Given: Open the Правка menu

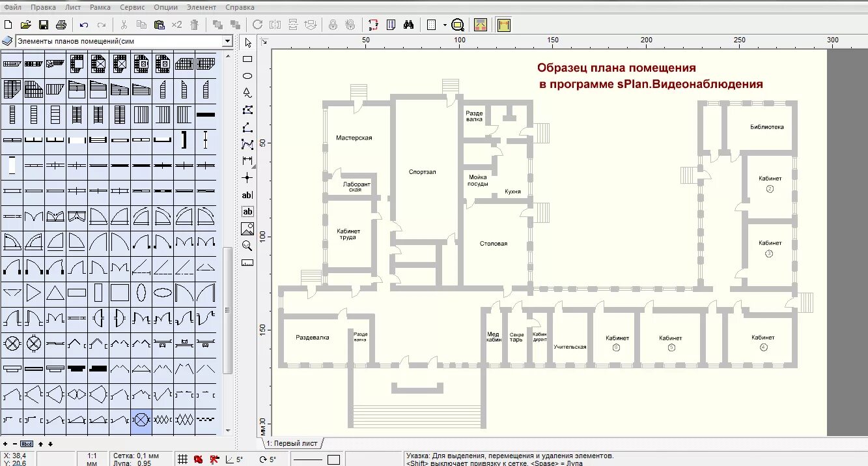Looking at the screenshot, I should (43, 7).
